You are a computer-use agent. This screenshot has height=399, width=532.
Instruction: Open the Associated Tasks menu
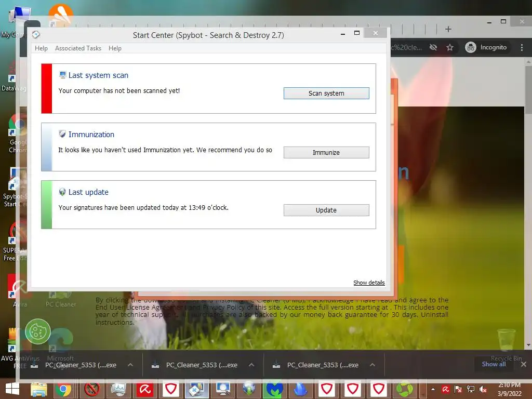[78, 48]
